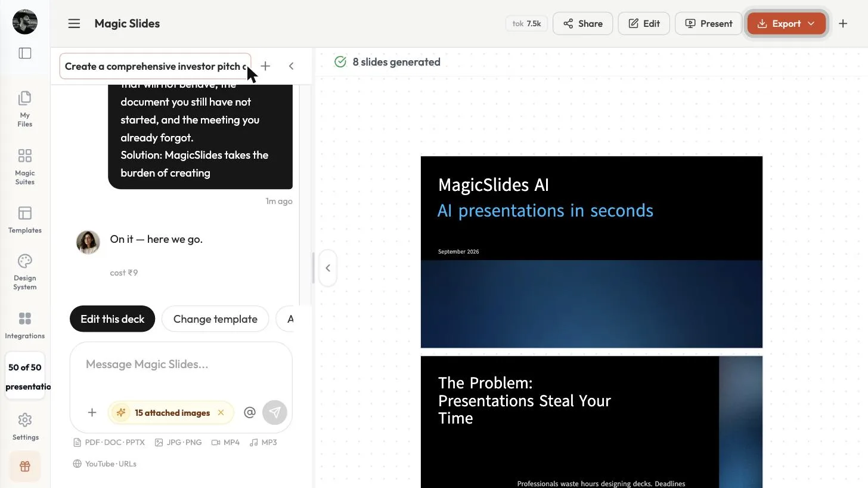Open Integrations in sidebar
This screenshot has height=488, width=868.
point(25,325)
